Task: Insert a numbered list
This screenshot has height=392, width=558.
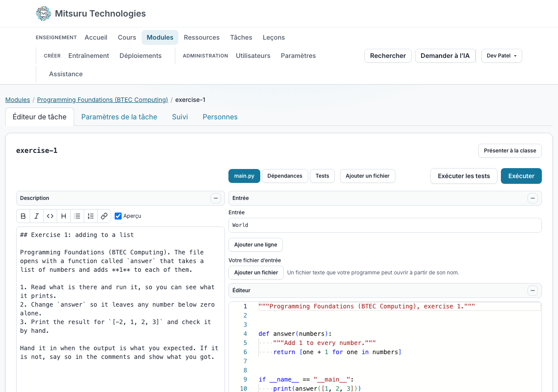Action: [x=91, y=216]
